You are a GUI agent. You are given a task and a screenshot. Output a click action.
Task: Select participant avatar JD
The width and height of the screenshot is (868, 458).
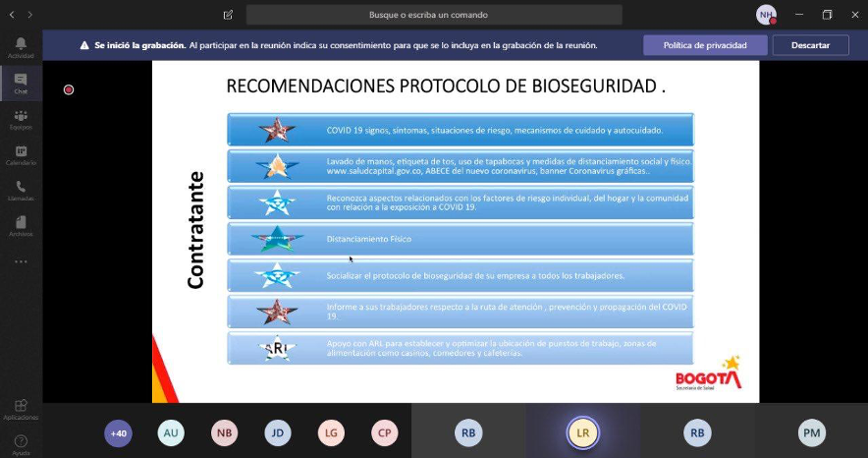tap(277, 433)
